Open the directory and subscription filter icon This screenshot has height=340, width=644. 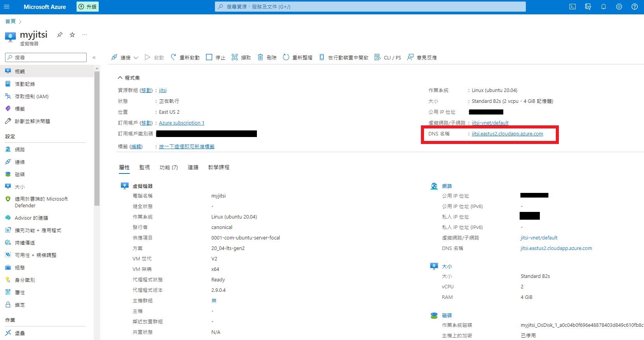coord(588,7)
